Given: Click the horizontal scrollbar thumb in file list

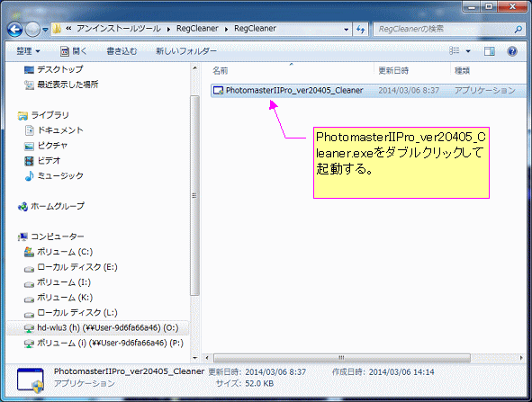Looking at the screenshot, I should [342, 358].
